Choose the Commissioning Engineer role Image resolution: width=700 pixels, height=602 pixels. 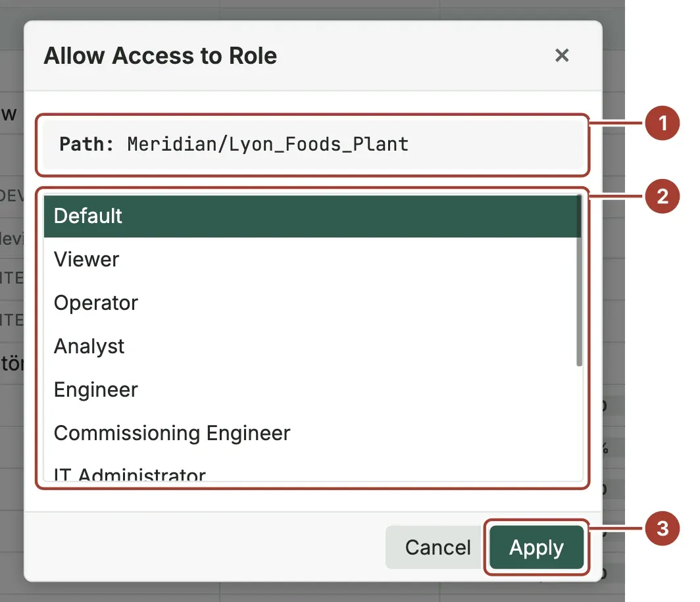point(311,433)
